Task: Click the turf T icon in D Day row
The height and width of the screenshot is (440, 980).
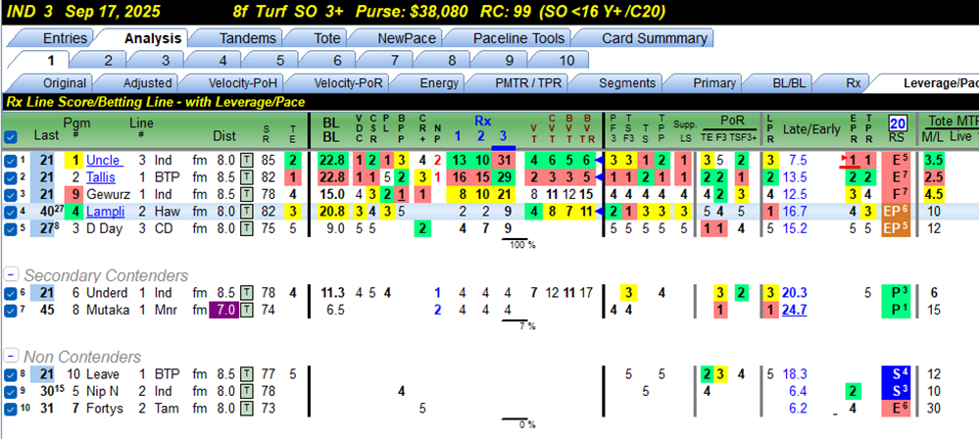Action: (x=248, y=228)
